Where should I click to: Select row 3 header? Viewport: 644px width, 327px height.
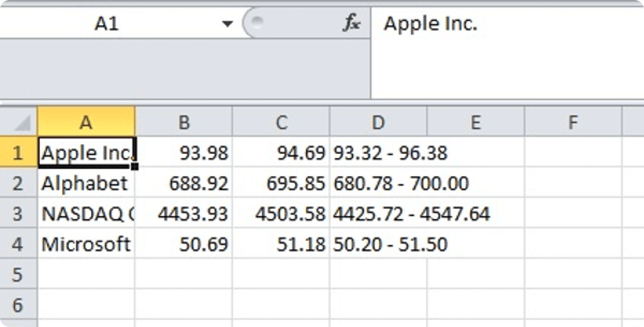(18, 213)
